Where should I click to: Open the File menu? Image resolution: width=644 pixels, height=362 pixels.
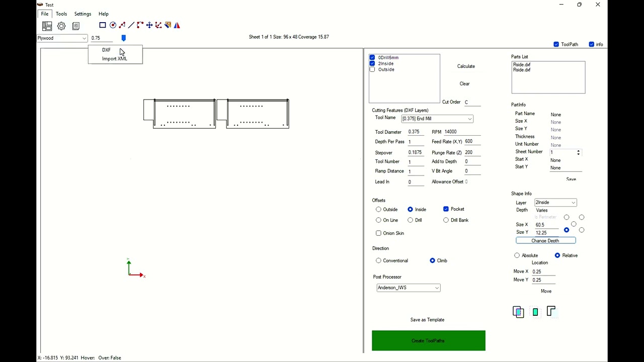click(x=45, y=14)
